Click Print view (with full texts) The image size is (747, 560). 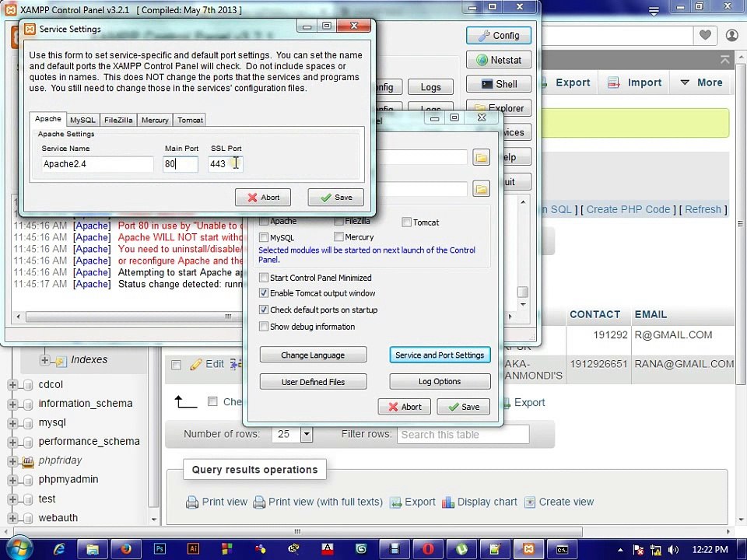click(x=317, y=502)
